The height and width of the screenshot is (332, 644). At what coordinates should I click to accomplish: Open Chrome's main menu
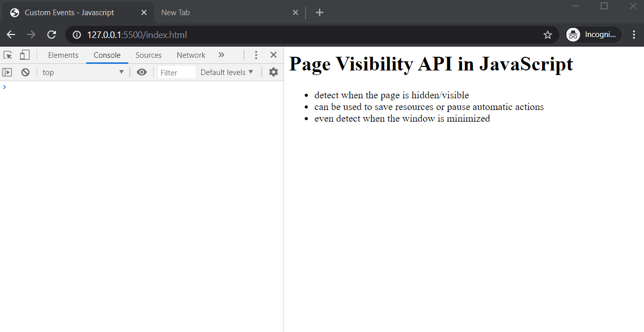(x=634, y=35)
